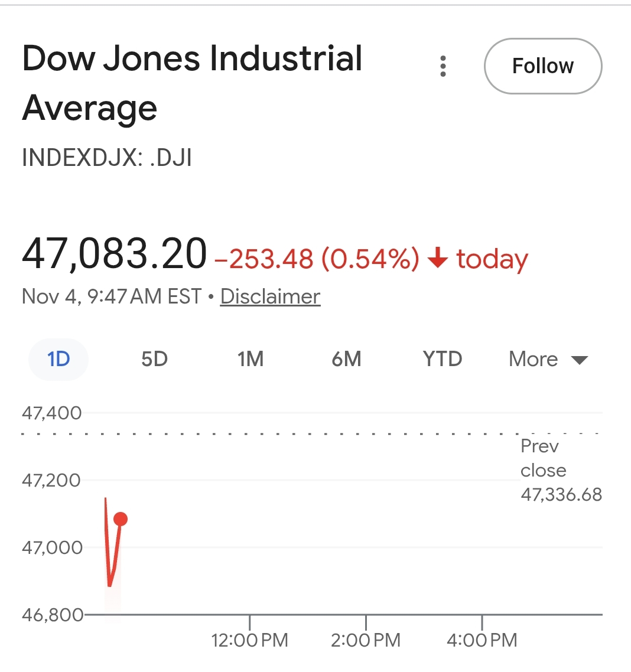Select the Prev close 47,336.68 label
The width and height of the screenshot is (631, 672).
560,470
